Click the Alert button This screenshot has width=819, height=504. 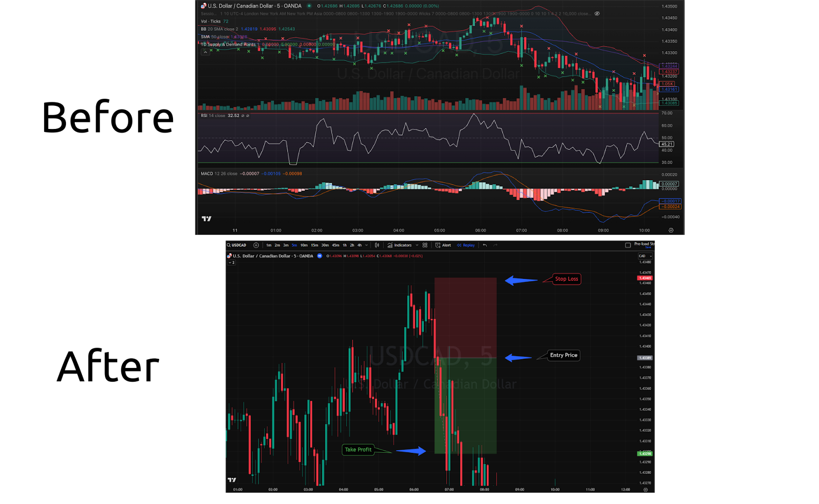(x=443, y=245)
